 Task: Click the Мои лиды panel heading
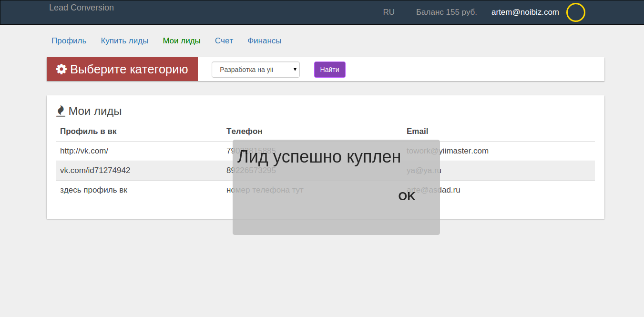pos(95,111)
